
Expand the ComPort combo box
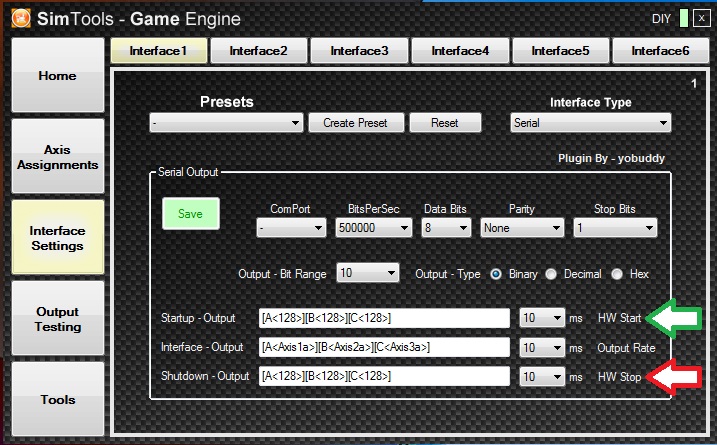[x=291, y=227]
